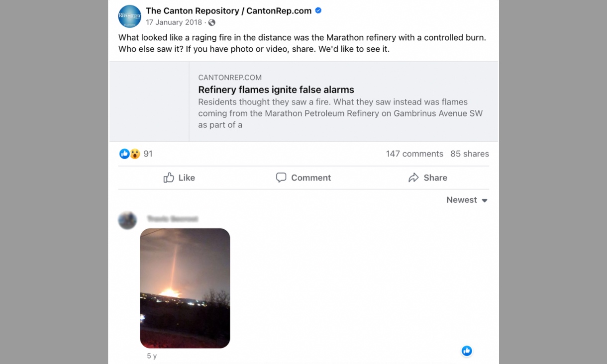Open the reaction count 91
The height and width of the screenshot is (364, 607).
148,154
